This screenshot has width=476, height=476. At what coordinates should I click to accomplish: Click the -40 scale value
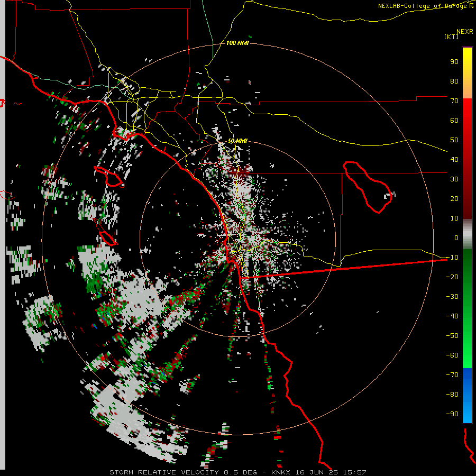[x=452, y=316]
